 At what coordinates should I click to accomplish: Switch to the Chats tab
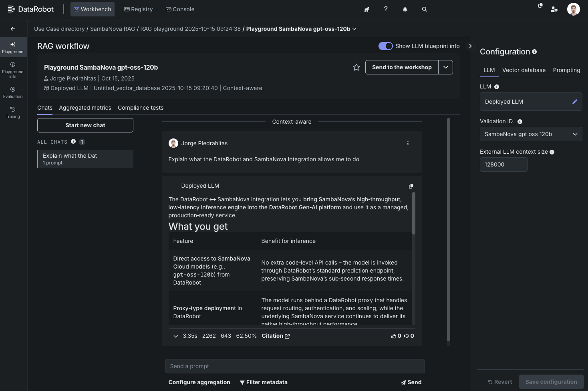pos(45,108)
